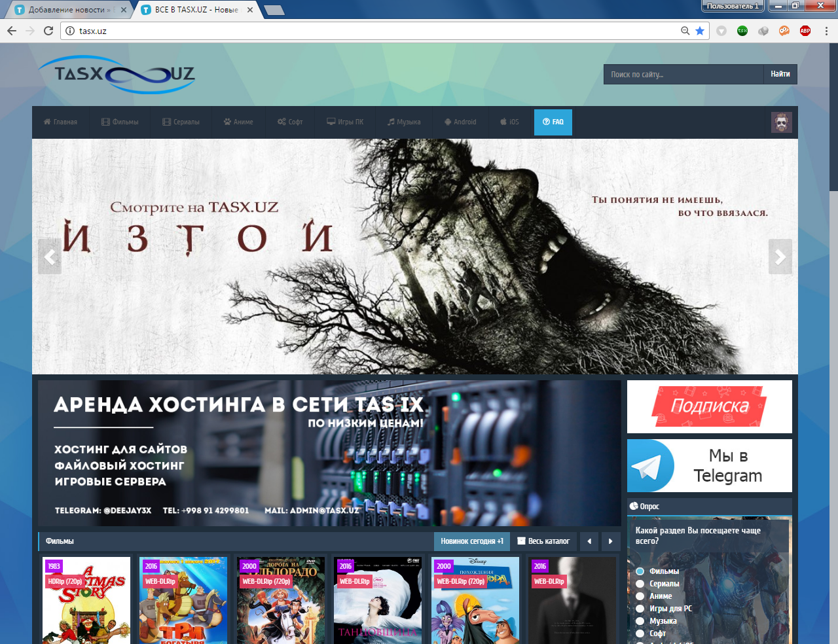Click the Фильмы section heading

60,541
